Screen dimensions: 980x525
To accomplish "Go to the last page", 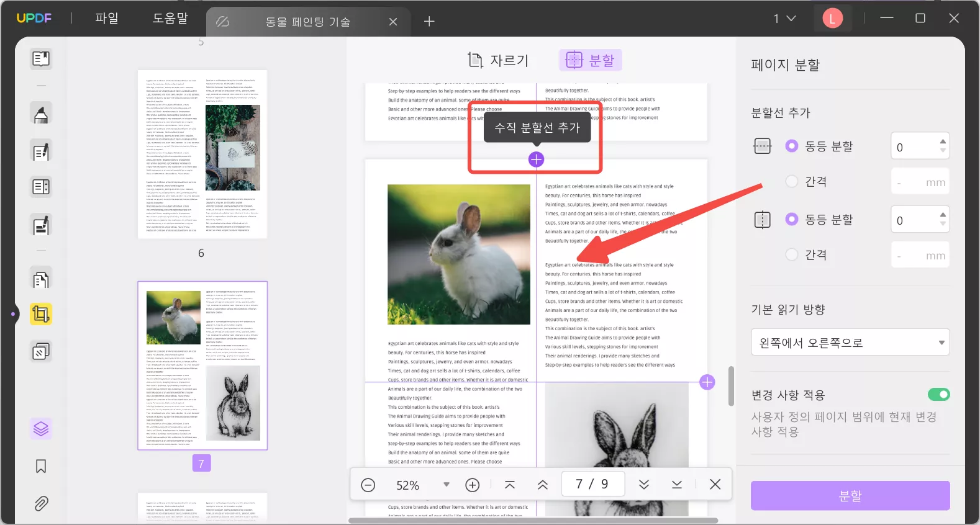I will [x=677, y=485].
